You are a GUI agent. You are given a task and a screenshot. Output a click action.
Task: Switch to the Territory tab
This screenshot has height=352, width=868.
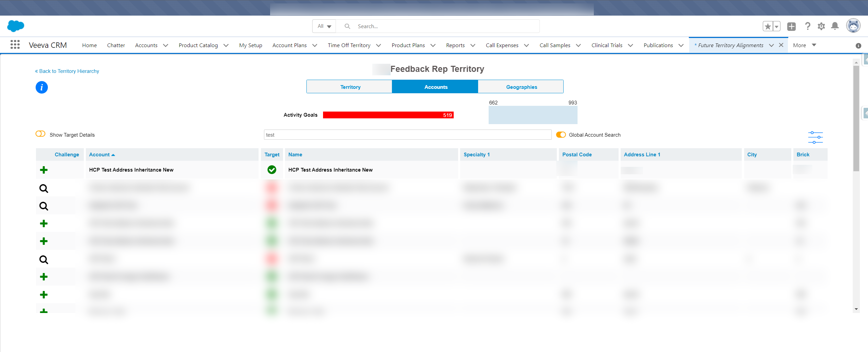[350, 87]
